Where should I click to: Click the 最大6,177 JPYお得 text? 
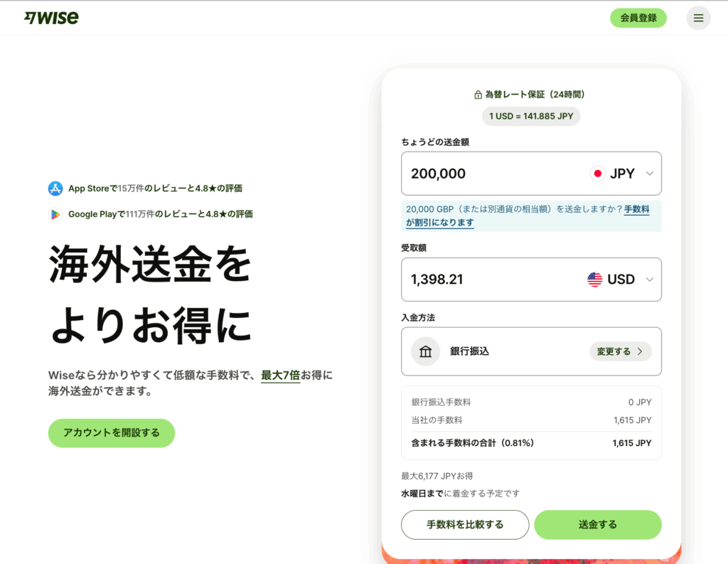pos(437,476)
